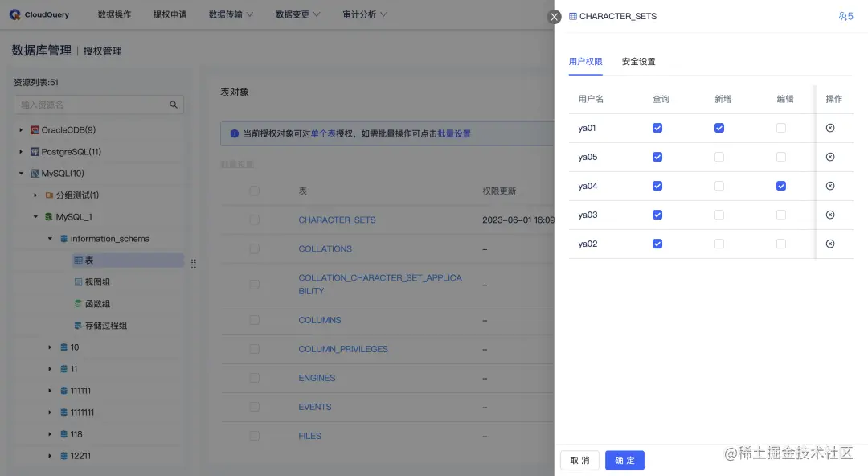The height and width of the screenshot is (476, 868).
Task: Click the drag handle dots beside tree panel
Action: [x=193, y=263]
